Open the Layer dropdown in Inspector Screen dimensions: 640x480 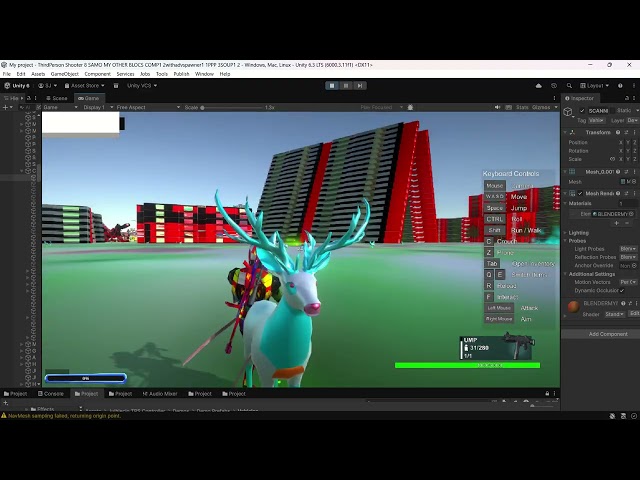[633, 120]
